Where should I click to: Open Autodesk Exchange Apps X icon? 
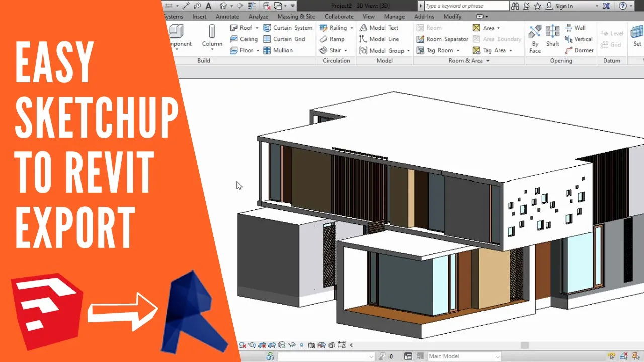coord(606,6)
